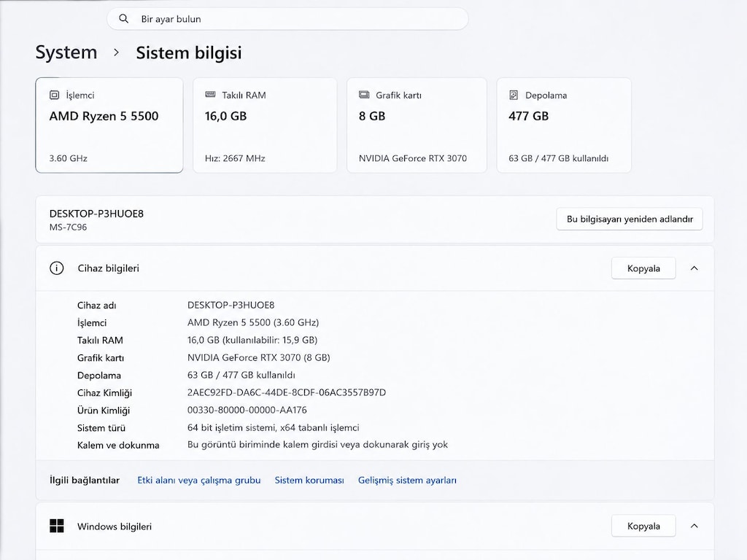The image size is (747, 560).
Task: Select the AMD Ryzen 5 5500 card
Action: pyautogui.click(x=109, y=125)
